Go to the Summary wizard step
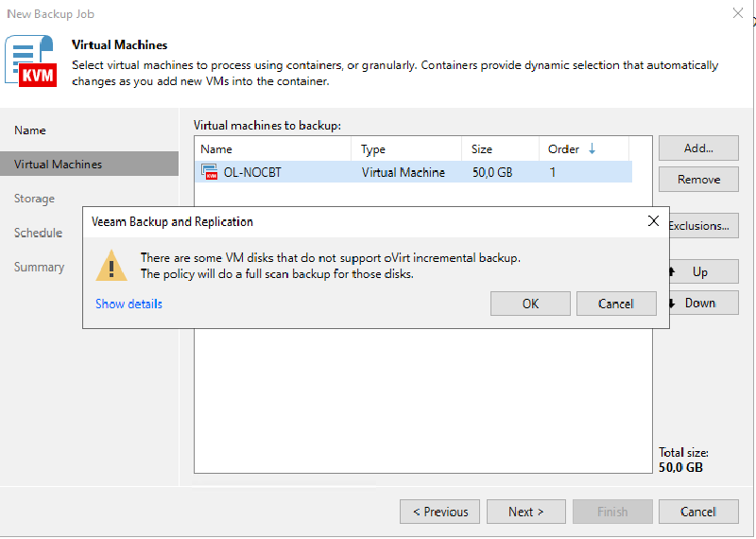 [39, 267]
